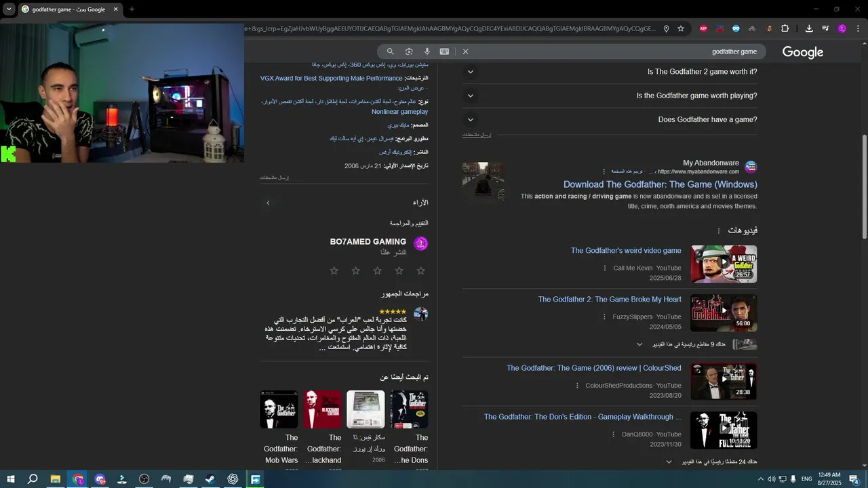The width and height of the screenshot is (868, 488).
Task: Open Windows taskbar search
Action: [x=33, y=479]
